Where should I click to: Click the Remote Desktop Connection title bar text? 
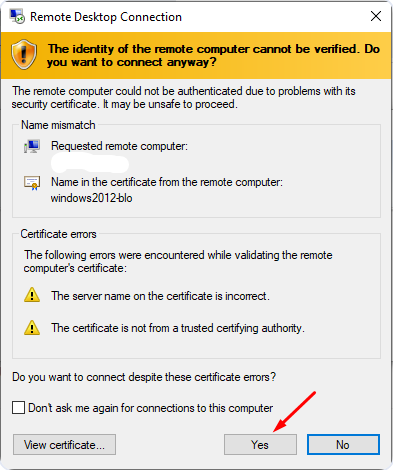click(x=106, y=17)
